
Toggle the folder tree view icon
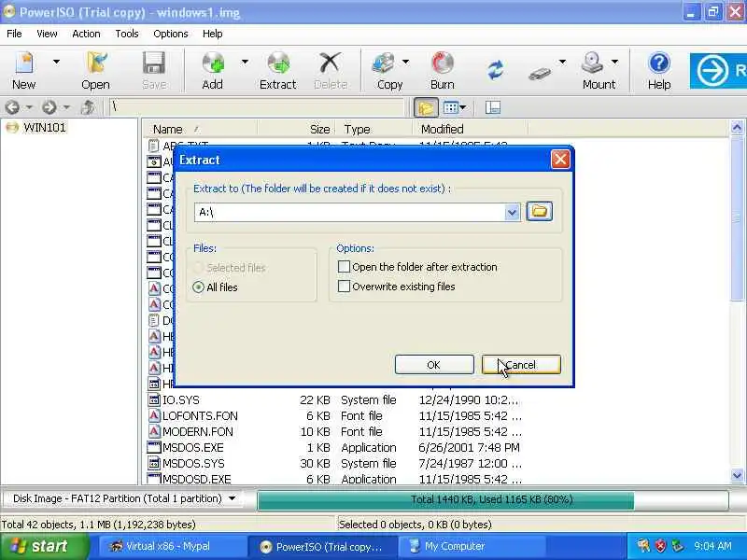tap(426, 107)
